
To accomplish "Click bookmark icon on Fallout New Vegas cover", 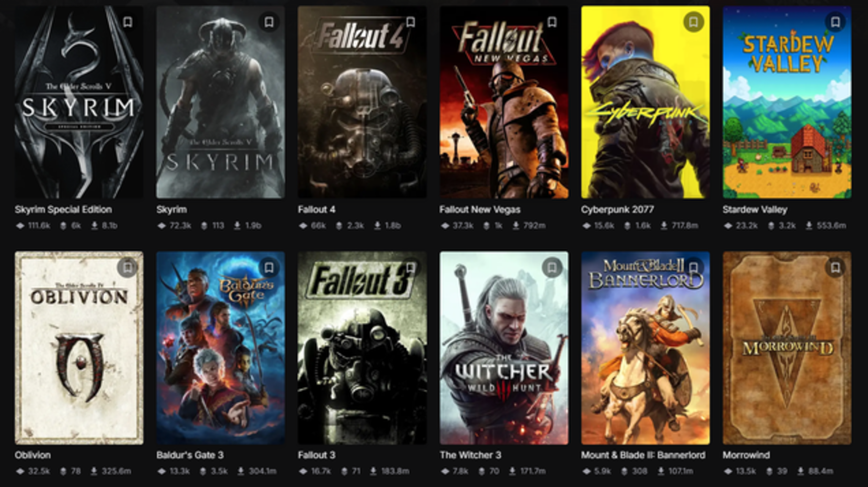I will coord(552,22).
